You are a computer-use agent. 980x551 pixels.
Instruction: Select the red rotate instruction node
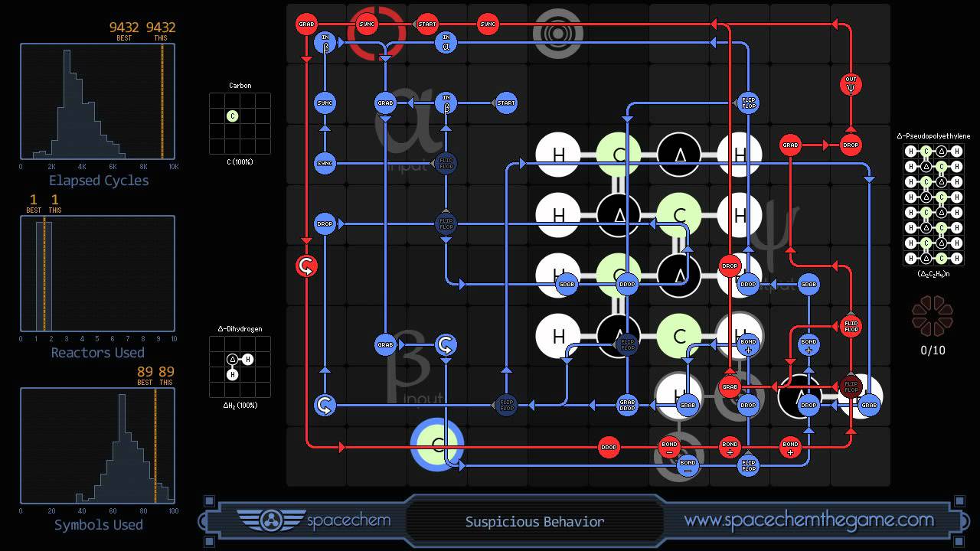pos(306,266)
